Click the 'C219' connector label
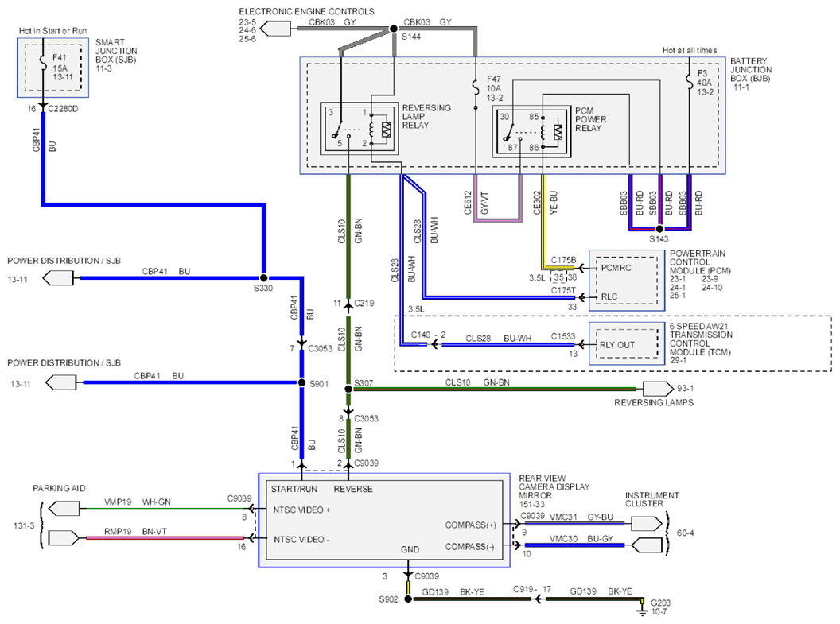Viewport: 840px width, 624px height. pos(364,303)
